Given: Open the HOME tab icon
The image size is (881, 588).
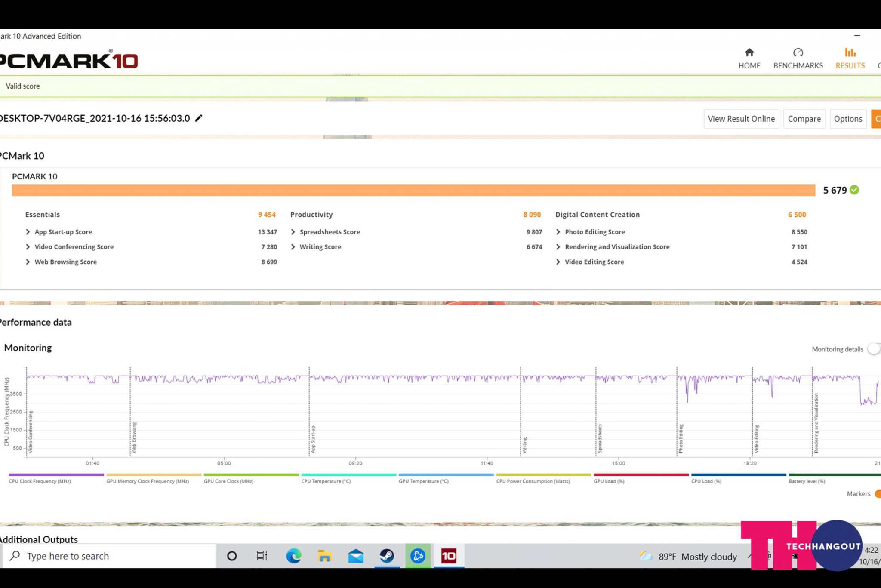Looking at the screenshot, I should (x=749, y=52).
